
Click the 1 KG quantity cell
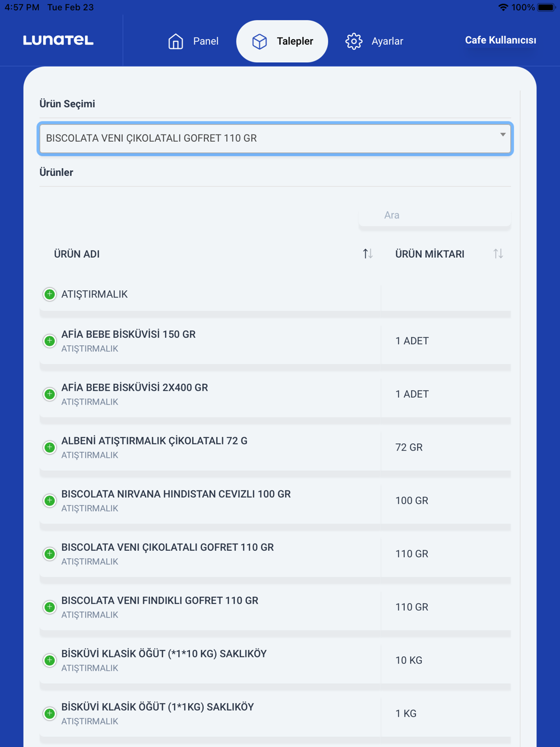[406, 713]
